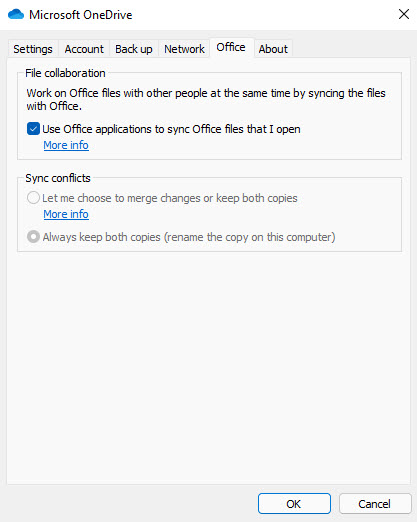Click the sync Office files label text

click(x=171, y=129)
